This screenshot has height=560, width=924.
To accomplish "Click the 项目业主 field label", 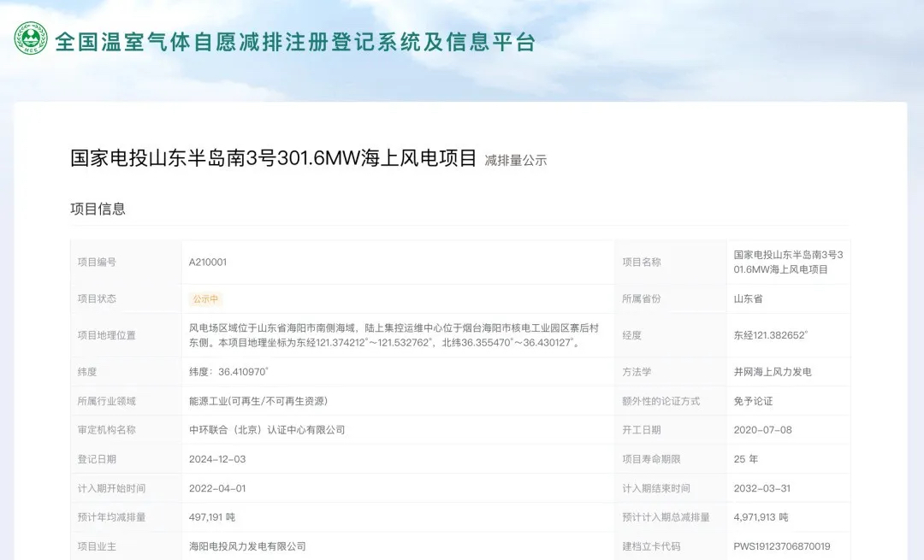I will pos(97,546).
